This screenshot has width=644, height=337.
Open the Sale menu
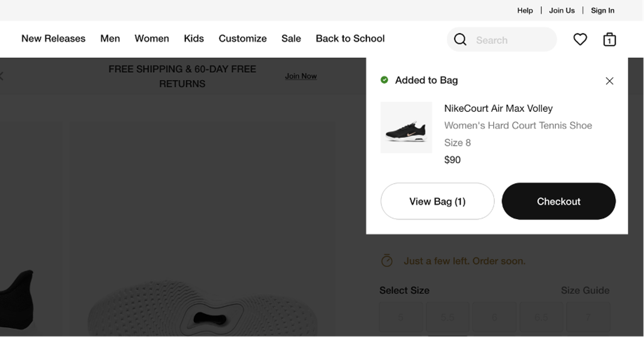[x=291, y=39]
